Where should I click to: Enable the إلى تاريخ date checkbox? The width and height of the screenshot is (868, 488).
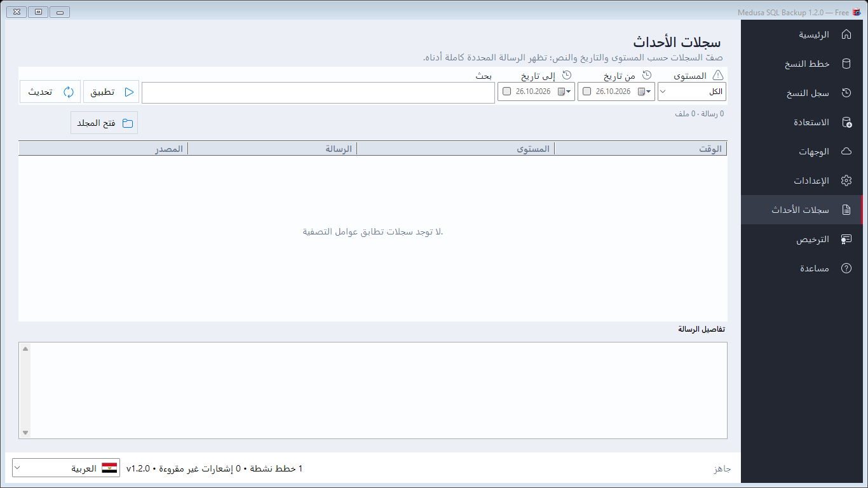(506, 91)
